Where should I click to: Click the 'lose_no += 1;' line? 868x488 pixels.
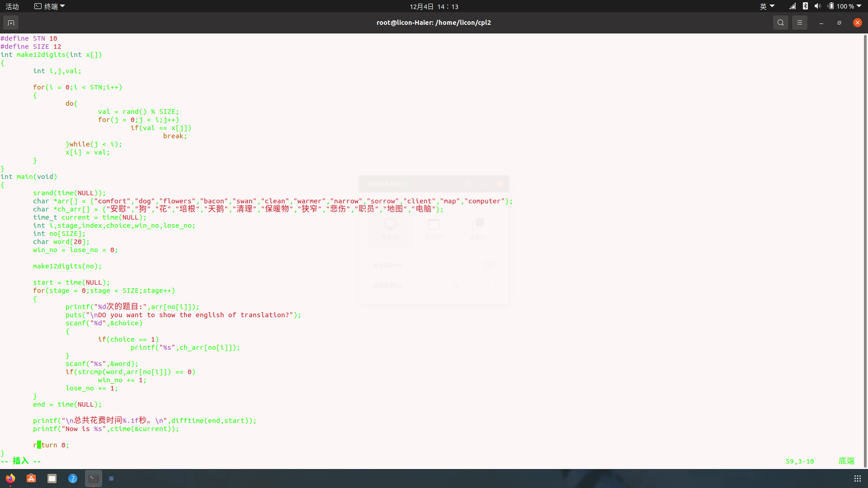click(x=92, y=388)
